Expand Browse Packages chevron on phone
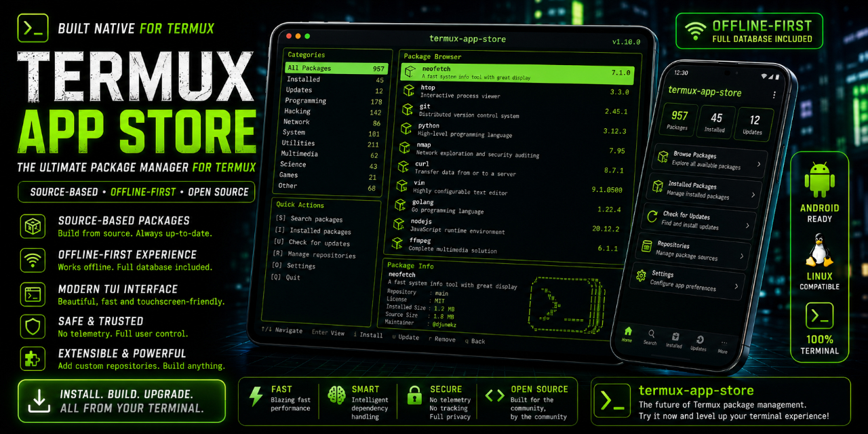The width and height of the screenshot is (868, 434). [x=758, y=165]
